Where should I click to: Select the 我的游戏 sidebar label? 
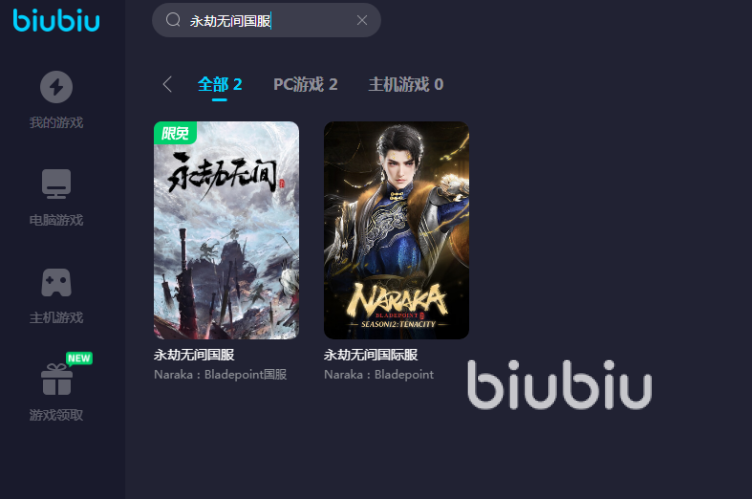point(56,123)
